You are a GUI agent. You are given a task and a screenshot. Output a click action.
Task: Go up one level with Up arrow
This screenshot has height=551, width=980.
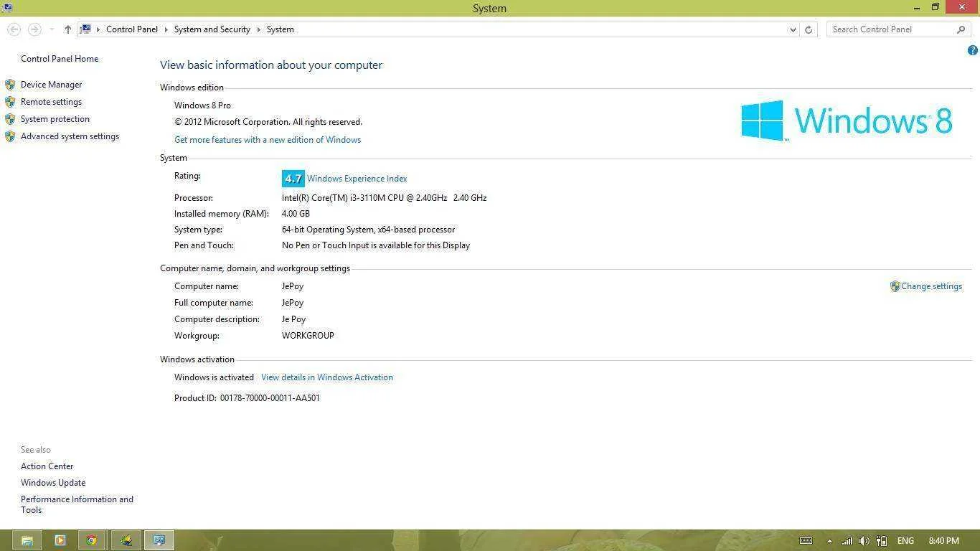pos(67,29)
